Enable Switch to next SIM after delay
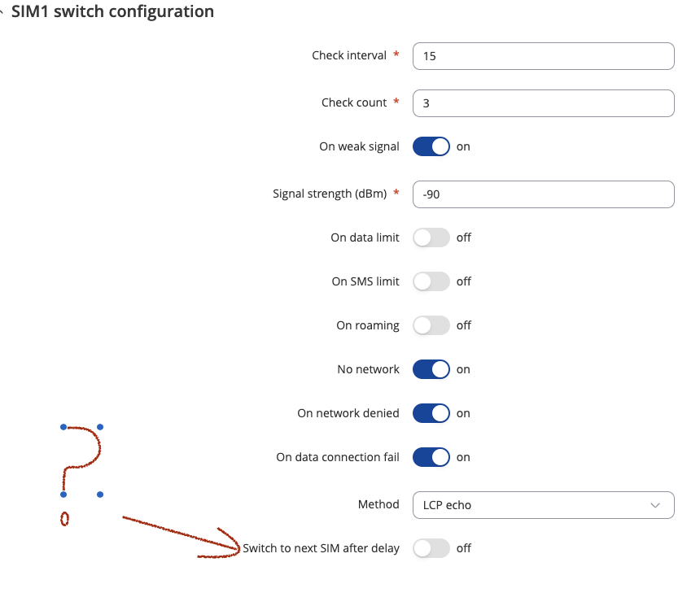 point(431,548)
